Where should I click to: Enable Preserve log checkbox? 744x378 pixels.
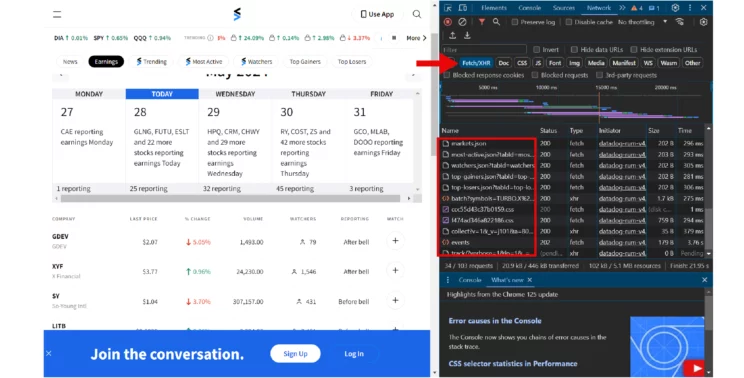[x=515, y=22]
